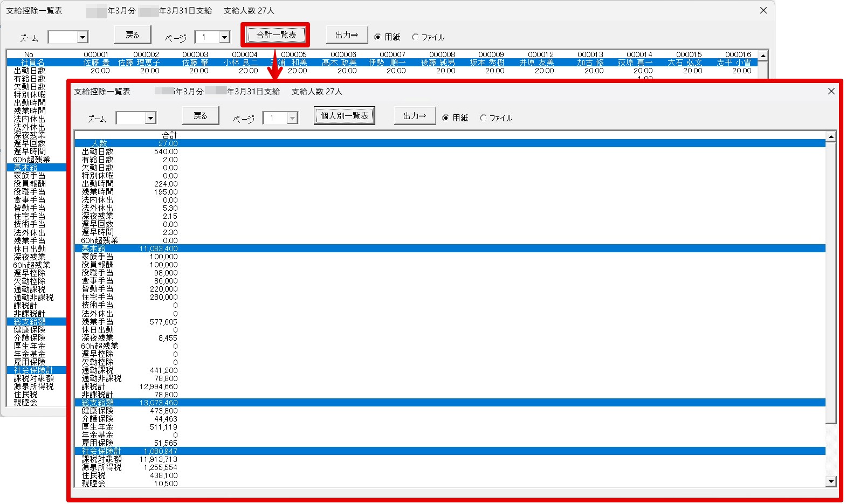Close the front 支給控除一覧表 totals window
846x504 pixels.
coord(831,91)
